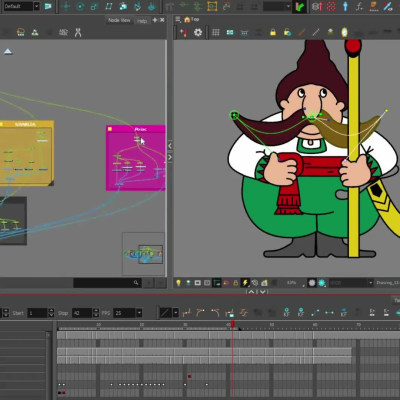Select the Transform tool in top toolbar
The height and width of the screenshot is (400, 400).
(66, 6)
